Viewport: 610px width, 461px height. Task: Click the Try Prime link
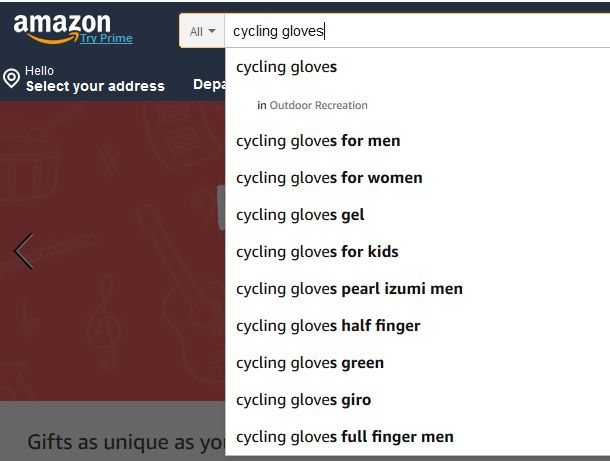106,38
